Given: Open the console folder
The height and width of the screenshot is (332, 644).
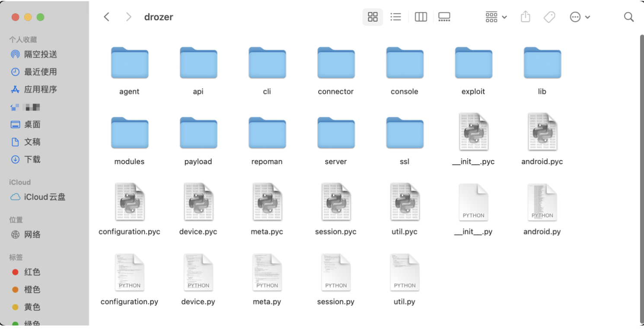Looking at the screenshot, I should (405, 63).
